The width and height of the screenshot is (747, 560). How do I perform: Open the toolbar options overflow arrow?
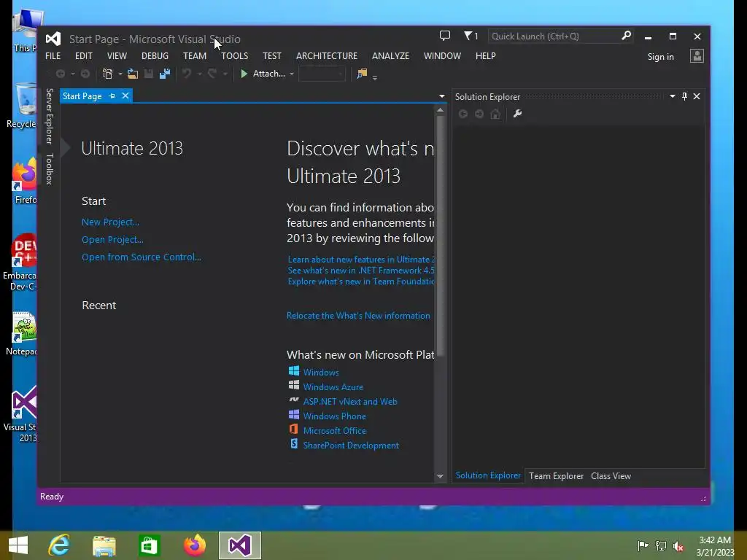(x=375, y=77)
